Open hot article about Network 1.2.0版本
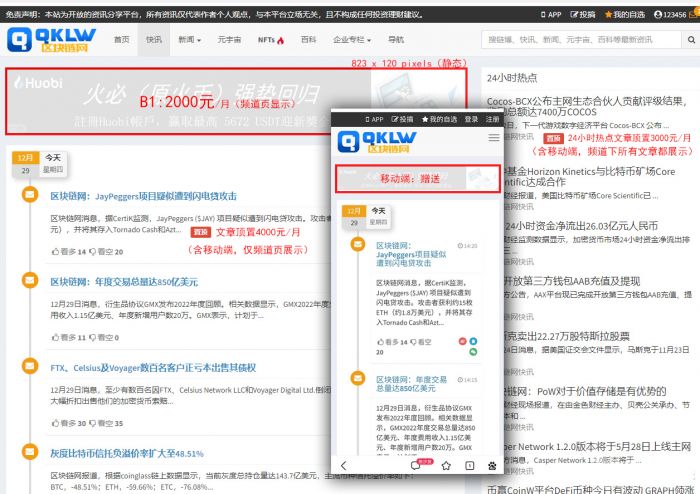 tap(598, 447)
